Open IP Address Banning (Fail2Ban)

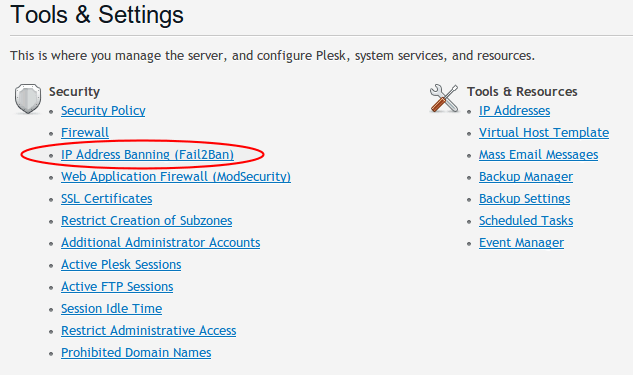click(x=147, y=155)
